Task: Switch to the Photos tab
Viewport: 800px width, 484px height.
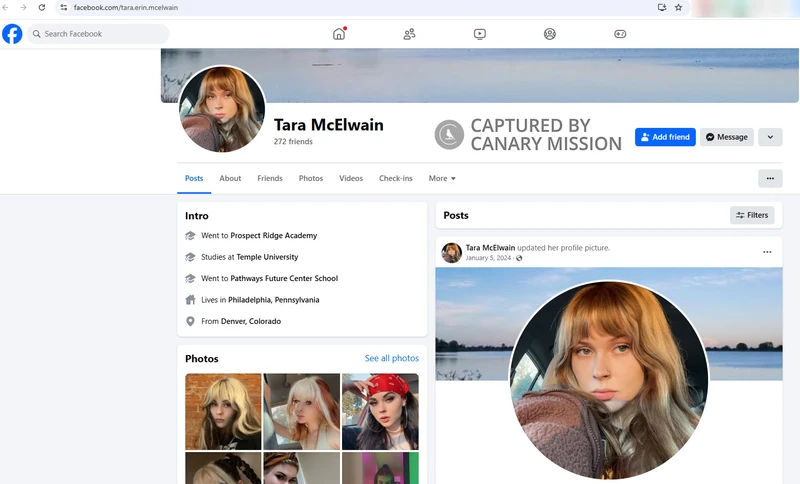Action: click(x=311, y=179)
